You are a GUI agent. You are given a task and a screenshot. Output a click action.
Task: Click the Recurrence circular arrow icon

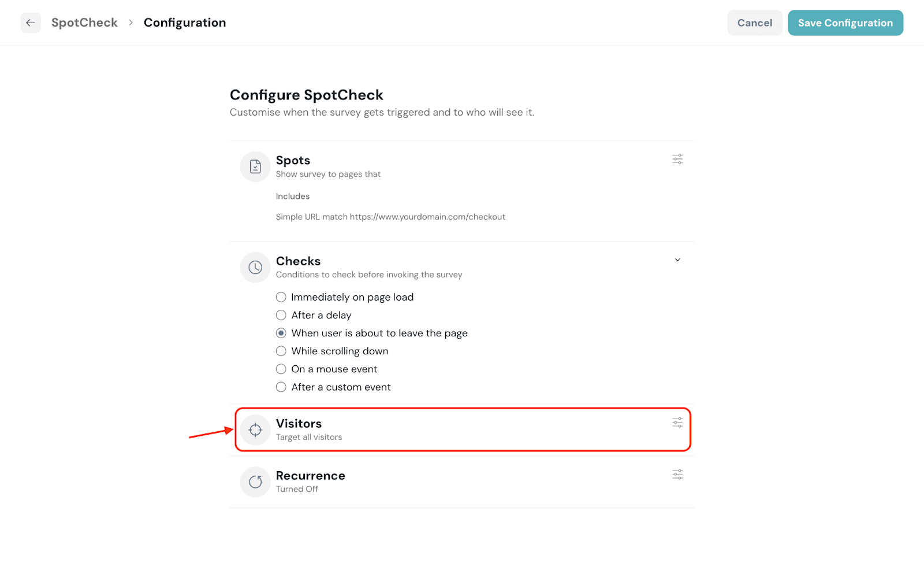click(255, 482)
